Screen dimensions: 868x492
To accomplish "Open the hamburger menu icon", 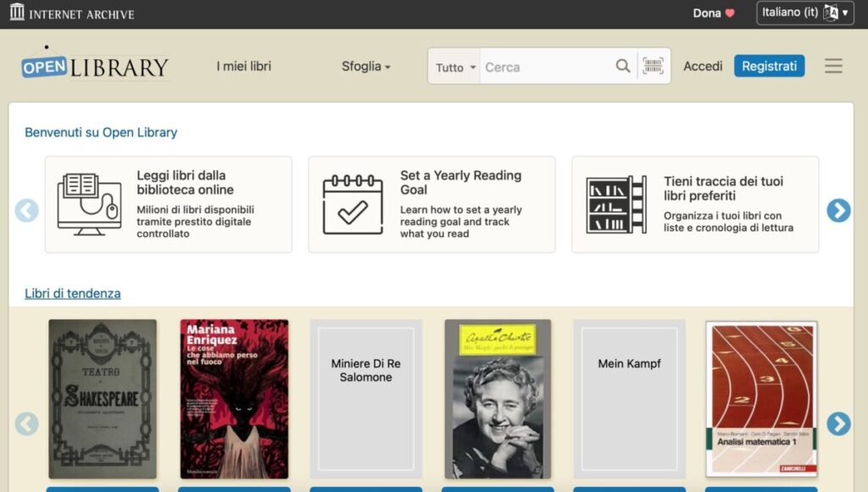I will 833,66.
